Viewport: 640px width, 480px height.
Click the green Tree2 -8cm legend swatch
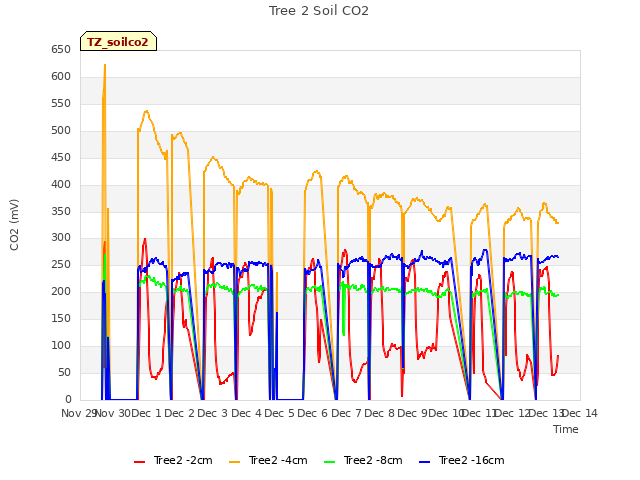point(330,462)
